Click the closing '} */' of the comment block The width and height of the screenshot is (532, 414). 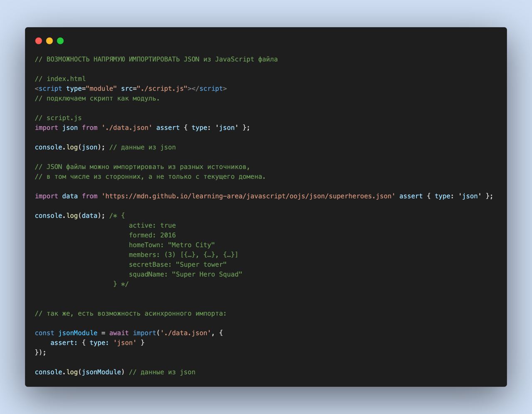(121, 284)
